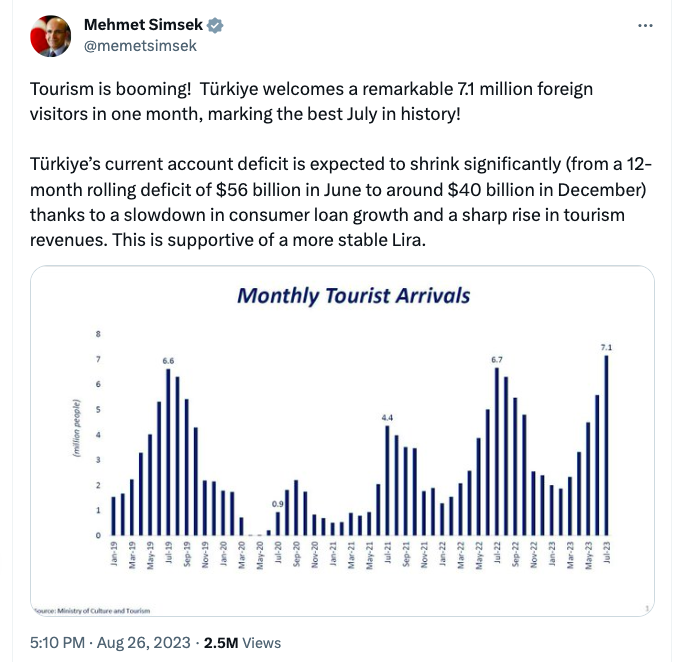Click the (million people) y-axis label

tap(76, 430)
